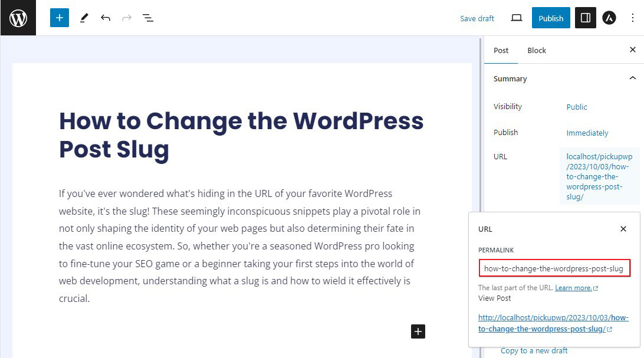644x358 pixels.
Task: Add a block with the black plus
Action: (418, 331)
